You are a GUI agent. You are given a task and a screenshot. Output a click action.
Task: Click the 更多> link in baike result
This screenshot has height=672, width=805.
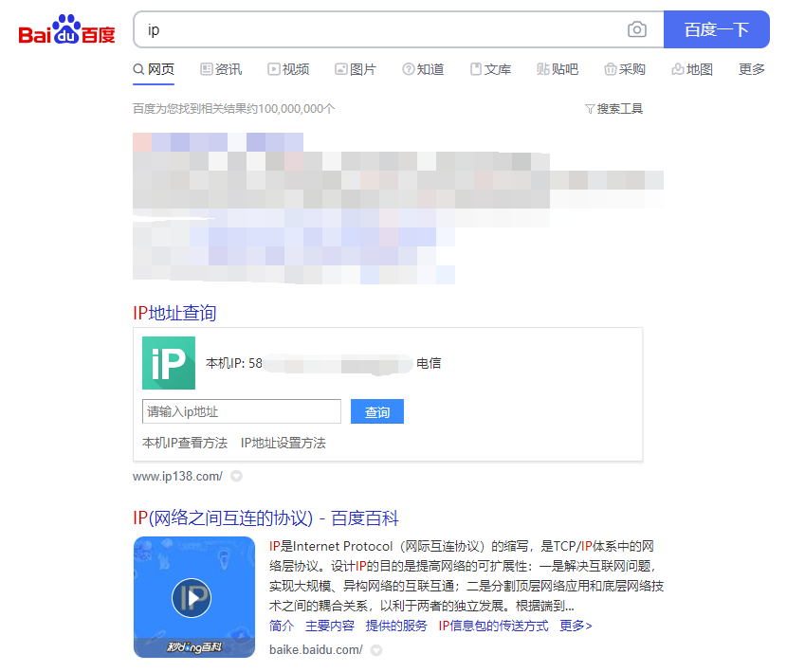[576, 626]
